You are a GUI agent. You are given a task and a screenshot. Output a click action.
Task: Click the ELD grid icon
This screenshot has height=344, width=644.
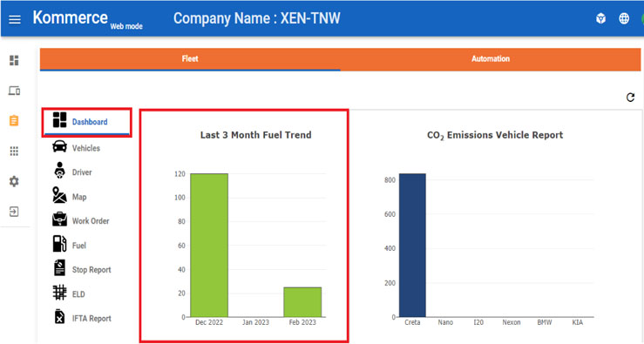[x=59, y=293]
